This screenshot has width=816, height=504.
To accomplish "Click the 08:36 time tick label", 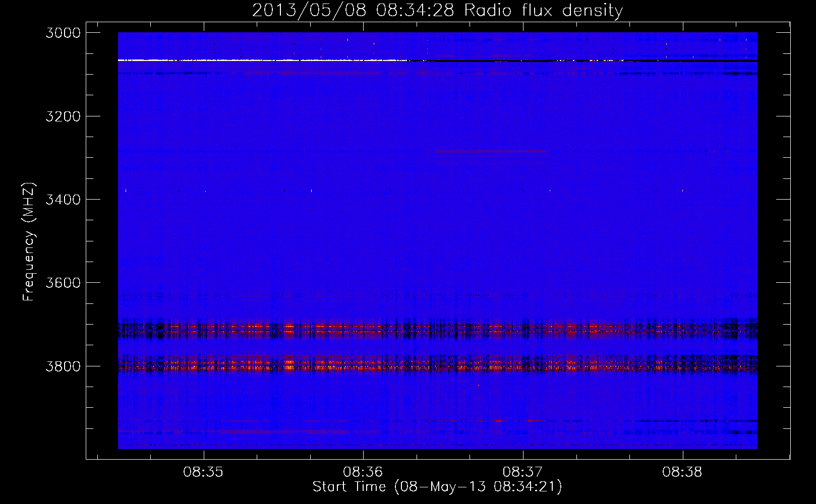I will click(363, 472).
